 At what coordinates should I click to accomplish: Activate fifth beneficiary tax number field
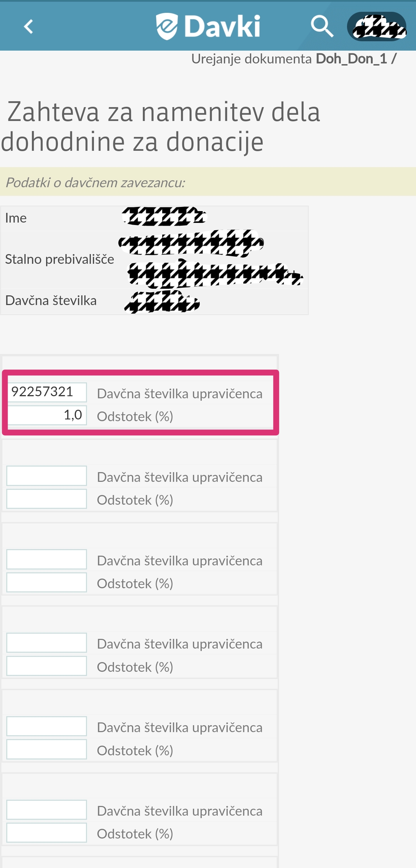[x=47, y=726]
